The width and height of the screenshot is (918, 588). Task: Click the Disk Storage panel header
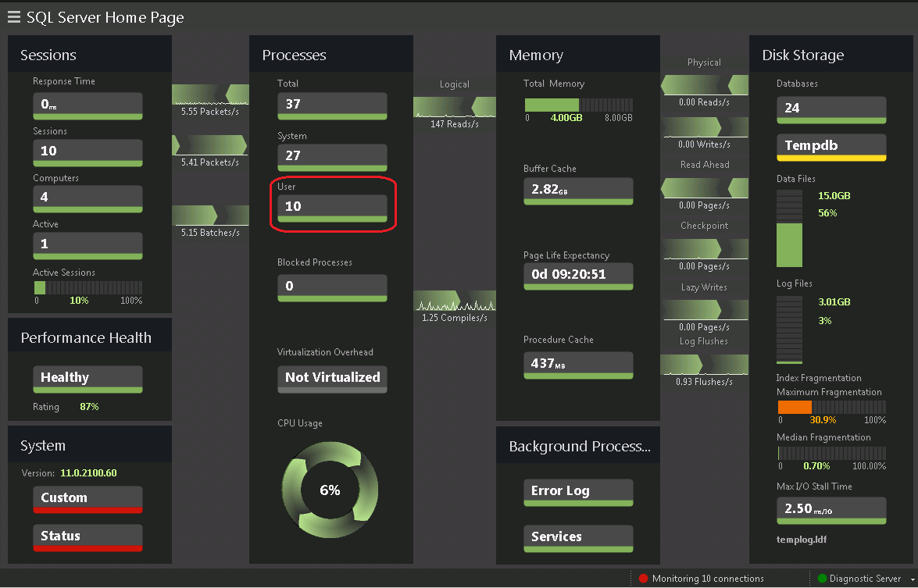[x=830, y=54]
